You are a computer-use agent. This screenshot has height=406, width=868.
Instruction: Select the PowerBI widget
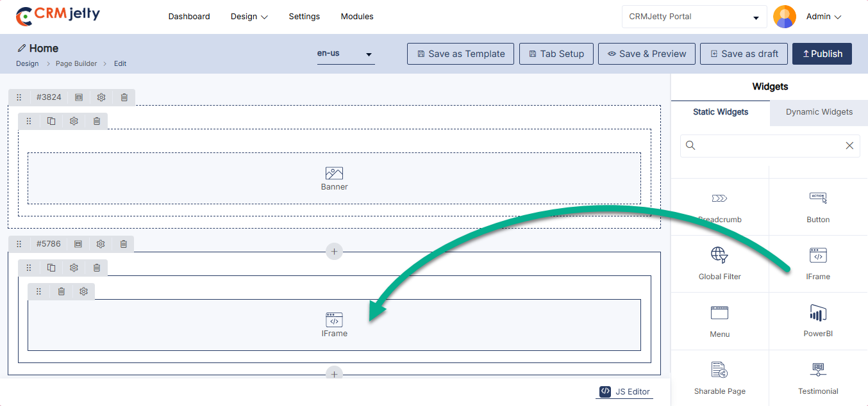click(x=817, y=320)
